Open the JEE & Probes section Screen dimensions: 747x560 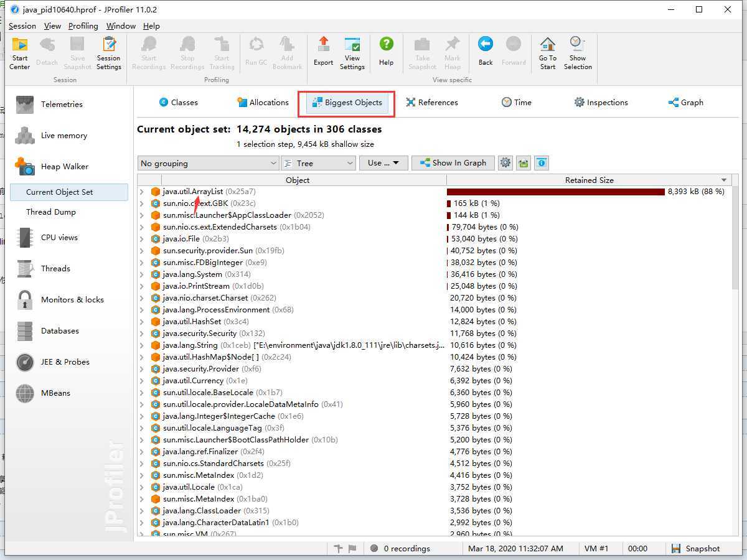[65, 362]
